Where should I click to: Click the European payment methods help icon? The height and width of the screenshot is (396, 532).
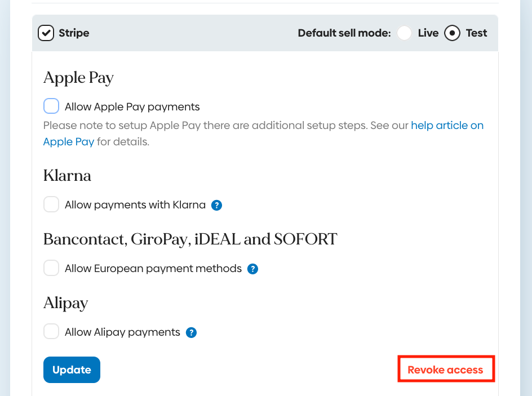[253, 269]
